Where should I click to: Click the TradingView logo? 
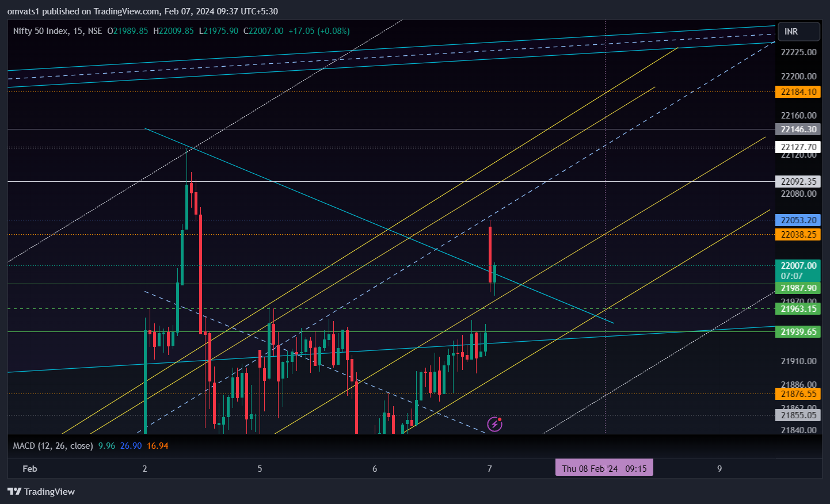tap(41, 491)
